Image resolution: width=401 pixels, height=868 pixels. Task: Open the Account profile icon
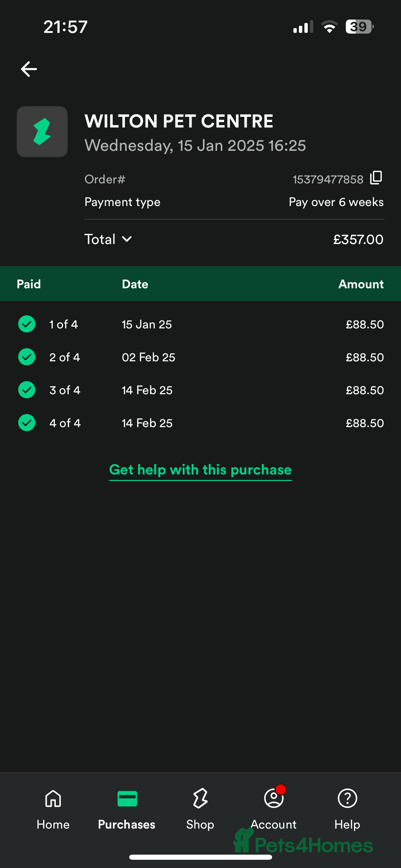(x=274, y=798)
